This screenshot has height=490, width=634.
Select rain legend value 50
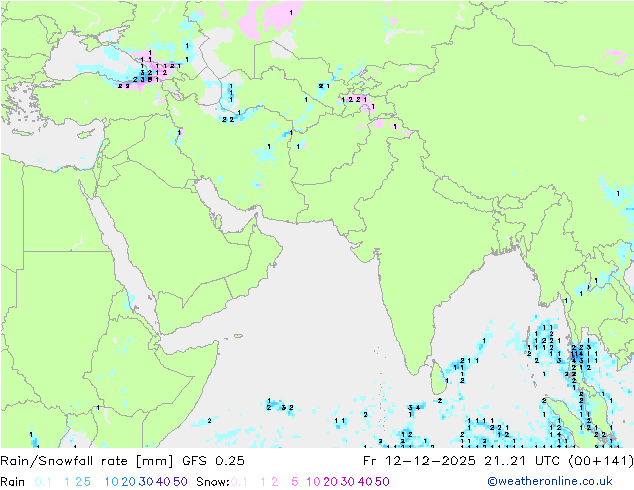tap(180, 482)
